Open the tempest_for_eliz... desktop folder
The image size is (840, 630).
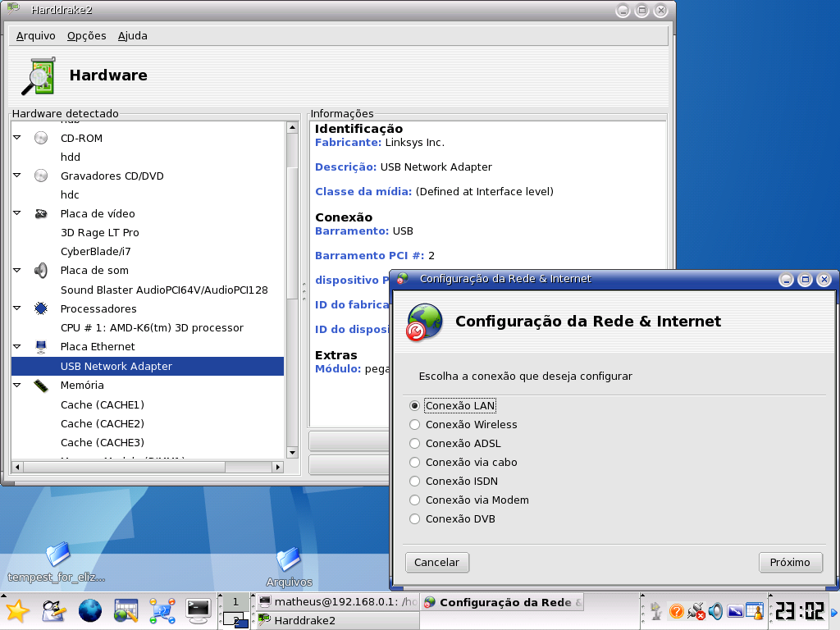click(x=57, y=563)
